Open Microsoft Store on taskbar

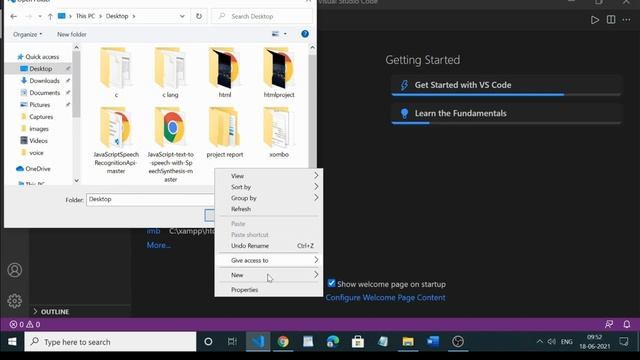tap(358, 342)
